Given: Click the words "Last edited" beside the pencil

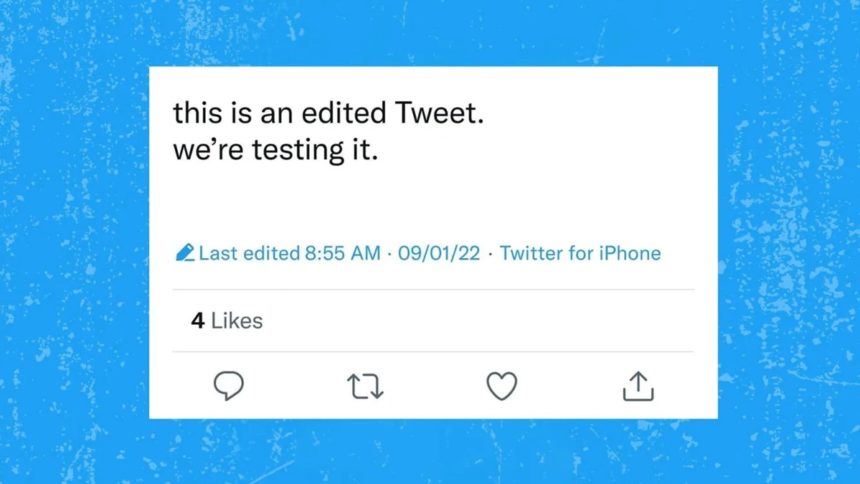Looking at the screenshot, I should (x=249, y=253).
